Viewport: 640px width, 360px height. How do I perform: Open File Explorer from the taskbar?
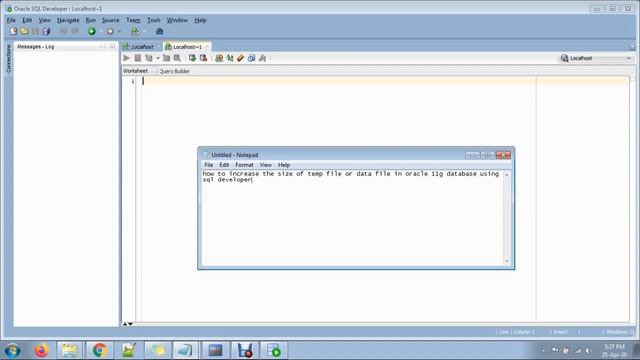tap(70, 350)
